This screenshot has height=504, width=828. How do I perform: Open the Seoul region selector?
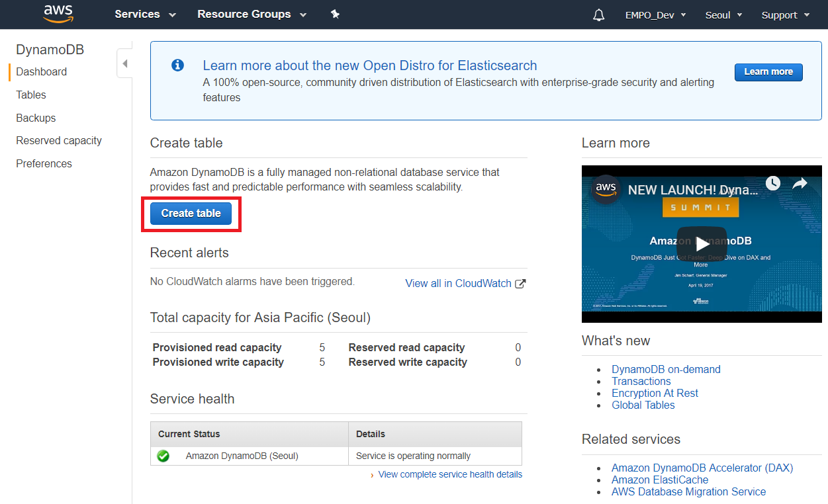[723, 15]
